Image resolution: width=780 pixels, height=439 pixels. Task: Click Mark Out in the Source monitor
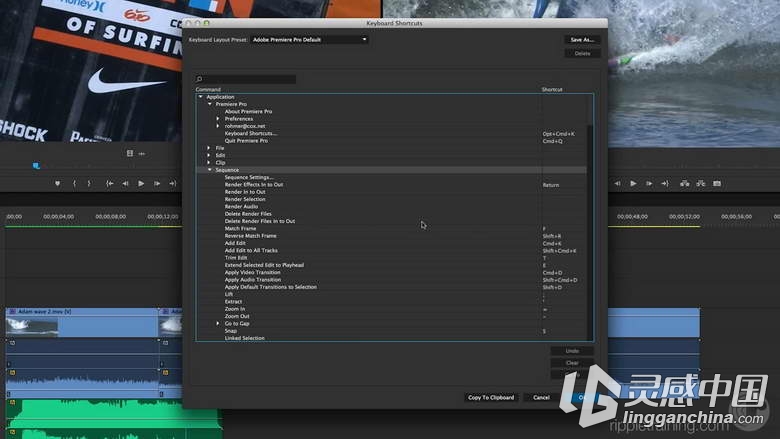click(x=89, y=183)
